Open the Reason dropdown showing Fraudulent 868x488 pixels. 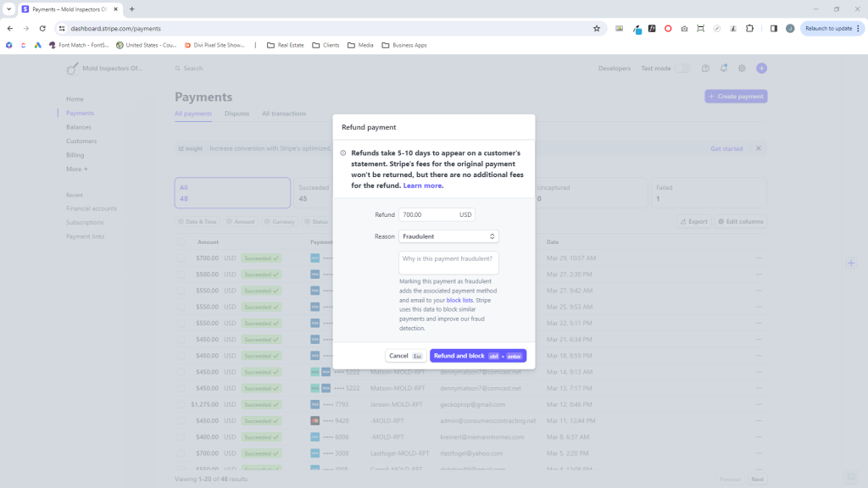coord(448,236)
